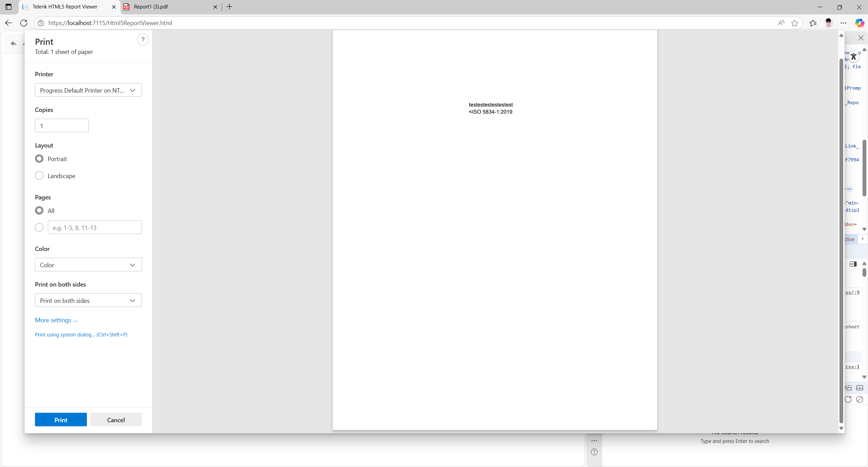Open Copilot icon in browser toolbar

click(x=859, y=23)
